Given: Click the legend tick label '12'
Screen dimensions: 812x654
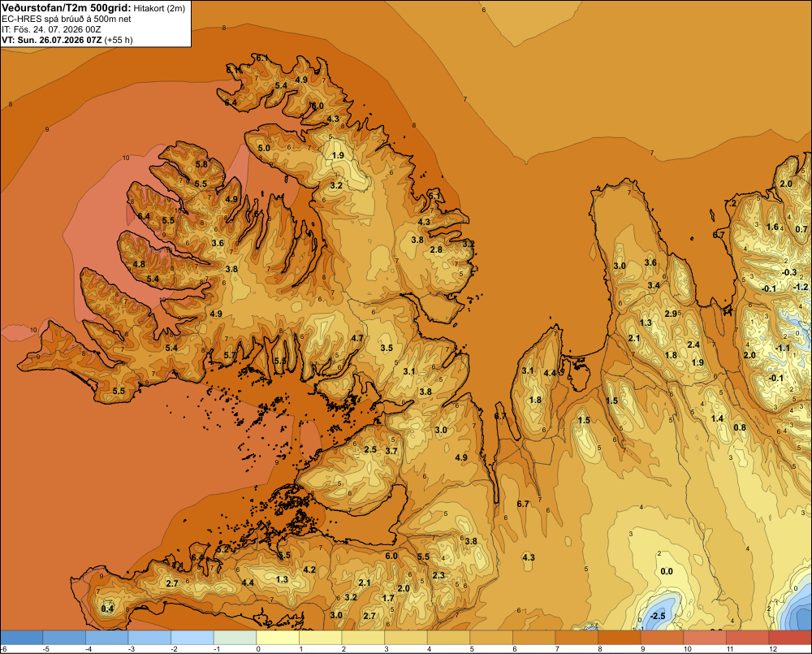Looking at the screenshot, I should point(773,649).
